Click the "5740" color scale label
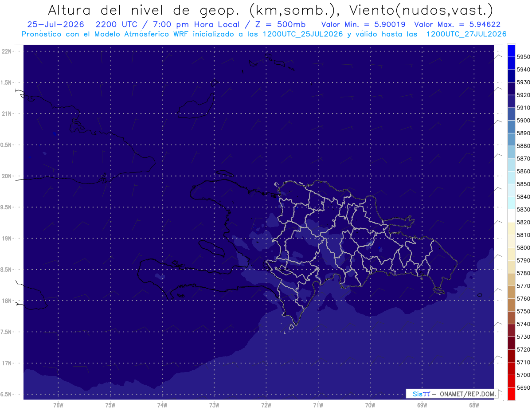The height and width of the screenshot is (411, 532). coord(523,324)
